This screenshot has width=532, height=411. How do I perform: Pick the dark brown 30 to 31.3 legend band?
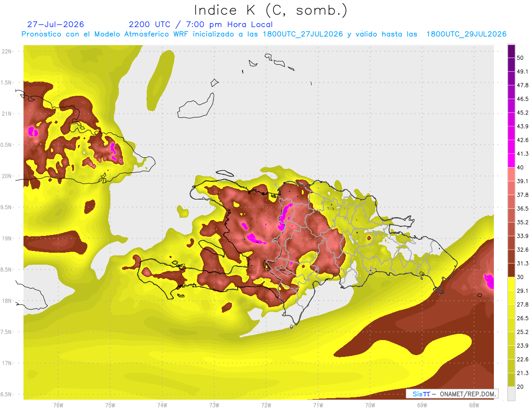(511, 270)
